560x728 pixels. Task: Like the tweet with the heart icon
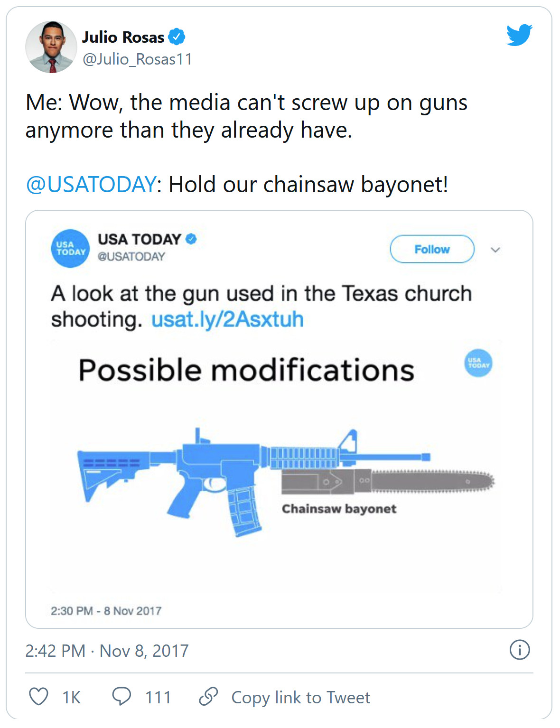coord(39,697)
